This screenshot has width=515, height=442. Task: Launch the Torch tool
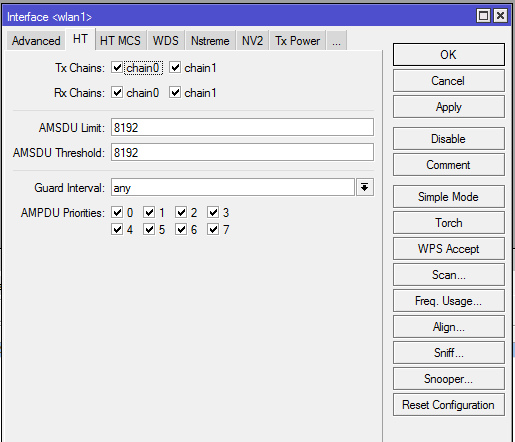(x=449, y=223)
